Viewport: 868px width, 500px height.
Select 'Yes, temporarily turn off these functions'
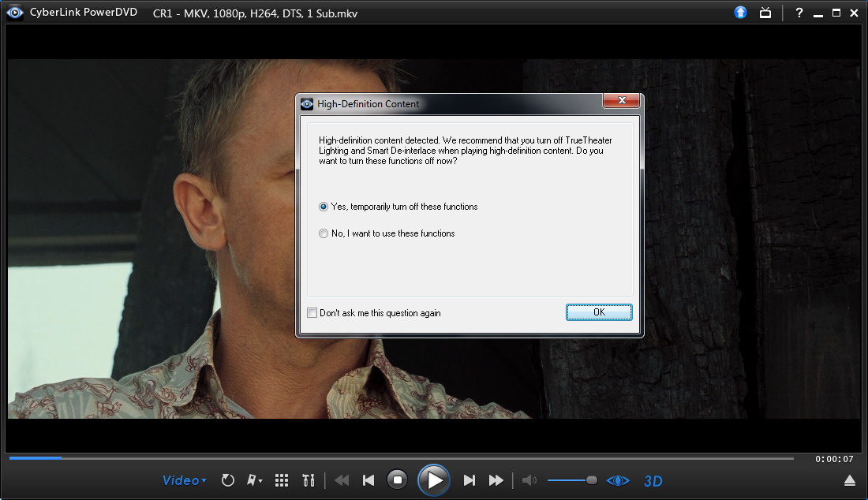[324, 207]
